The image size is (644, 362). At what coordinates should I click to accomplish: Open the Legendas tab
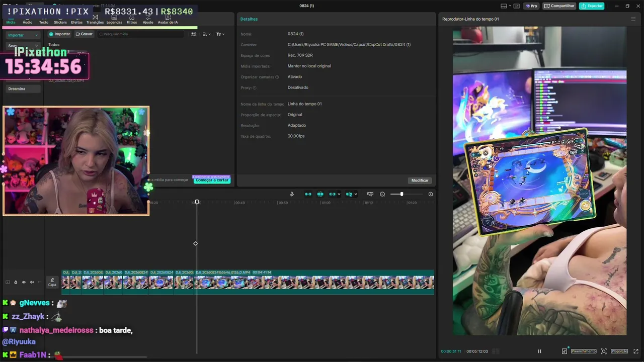click(x=114, y=20)
